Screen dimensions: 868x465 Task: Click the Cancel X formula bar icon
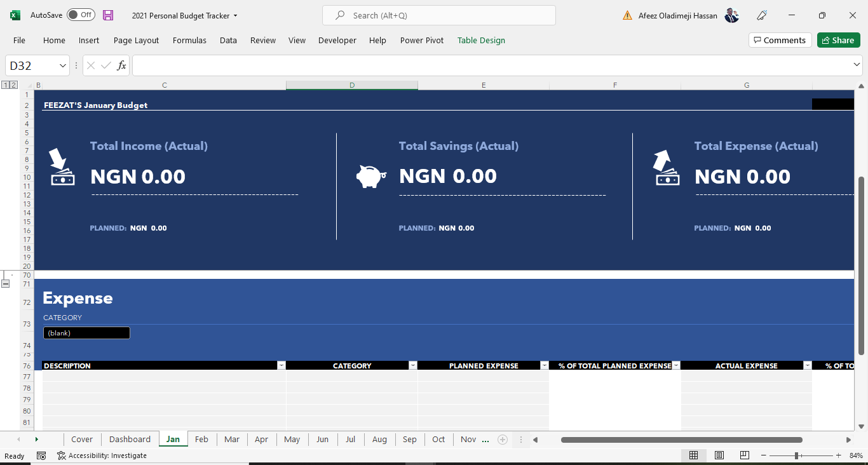coord(90,65)
